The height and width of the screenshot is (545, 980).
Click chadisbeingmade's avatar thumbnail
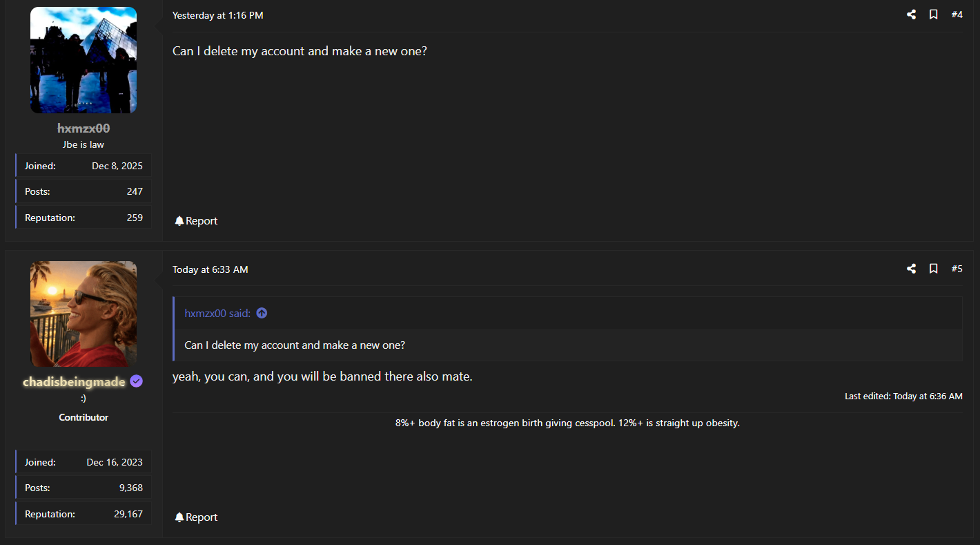84,314
